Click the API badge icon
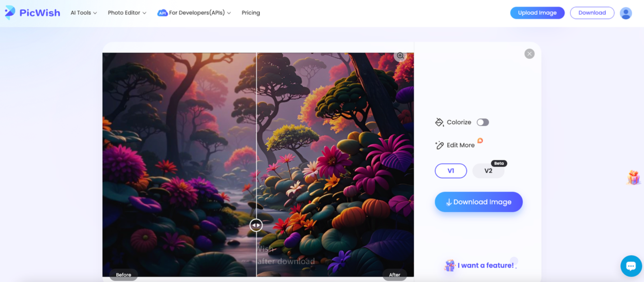 (x=162, y=13)
